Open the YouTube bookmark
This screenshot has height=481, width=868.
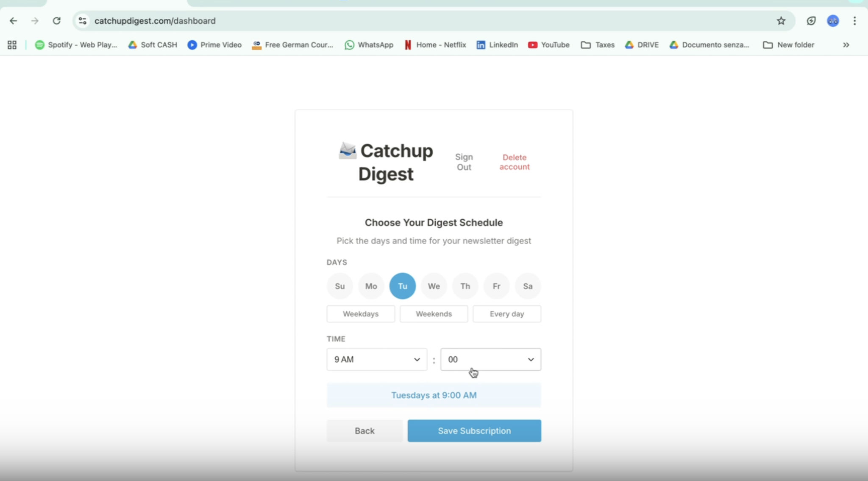549,45
